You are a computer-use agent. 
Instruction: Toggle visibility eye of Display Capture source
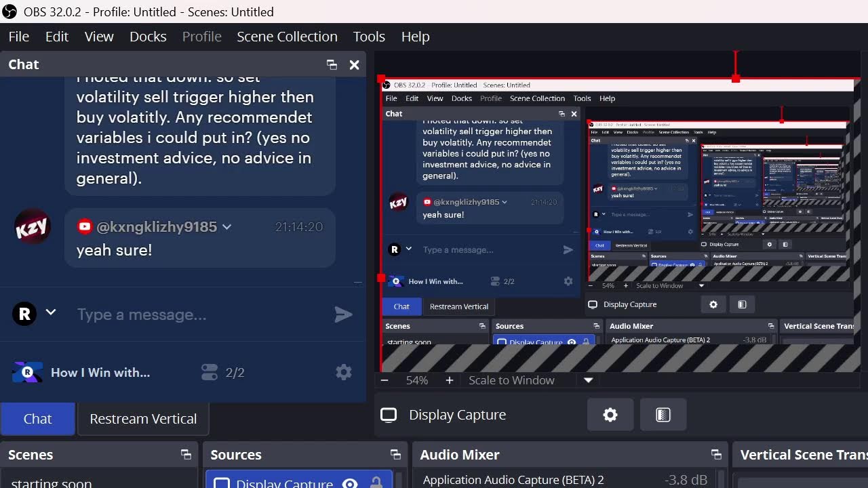[350, 483]
